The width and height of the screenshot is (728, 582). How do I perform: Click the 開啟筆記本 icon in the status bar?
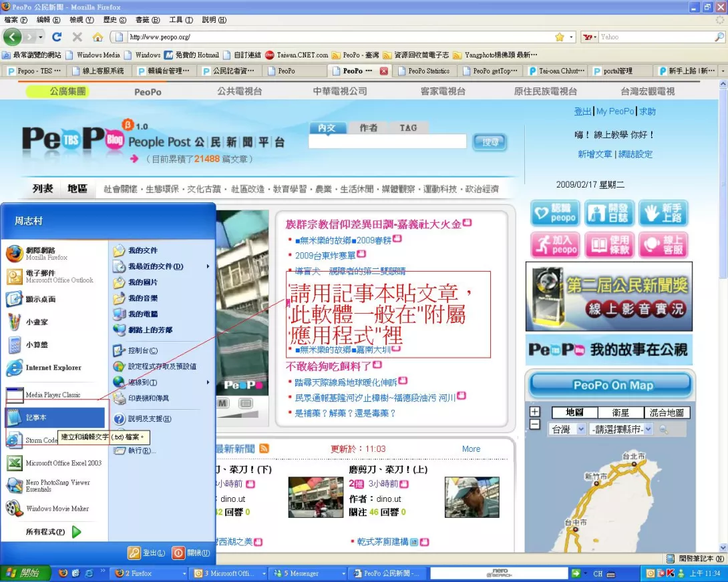click(x=670, y=559)
